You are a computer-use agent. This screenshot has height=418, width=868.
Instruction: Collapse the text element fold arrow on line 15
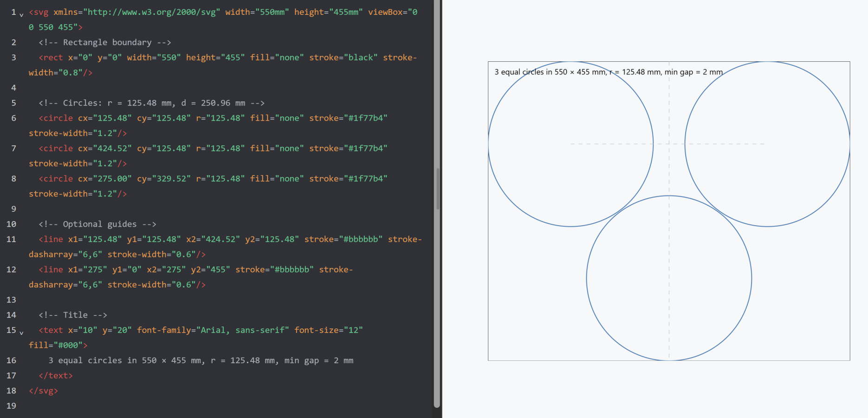(21, 333)
